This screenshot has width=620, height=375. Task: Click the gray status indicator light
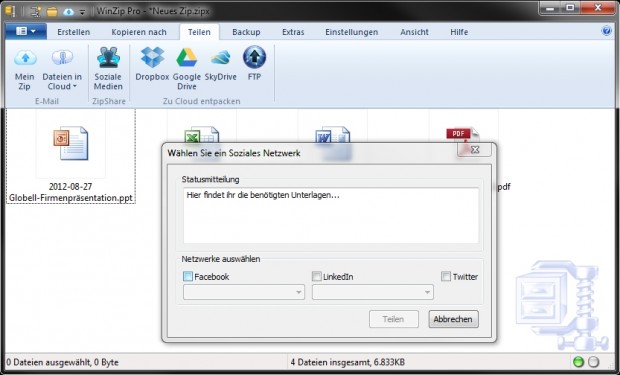tap(594, 362)
